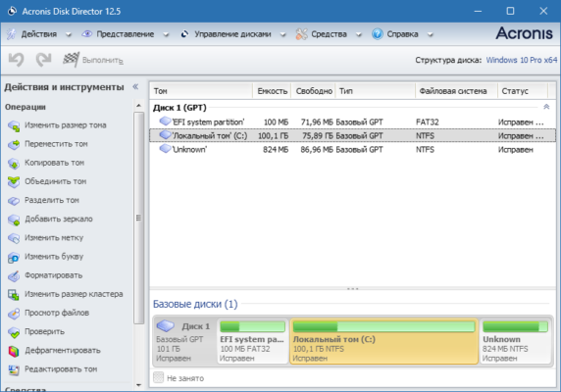Click the sidebar scroll up arrow
This screenshot has height=392, width=561.
point(139,106)
